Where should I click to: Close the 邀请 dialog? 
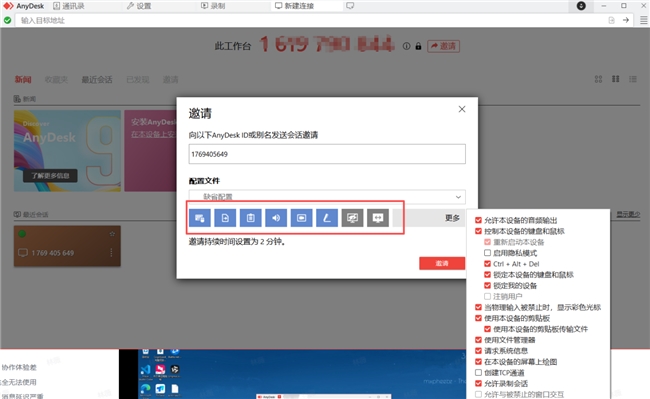462,109
